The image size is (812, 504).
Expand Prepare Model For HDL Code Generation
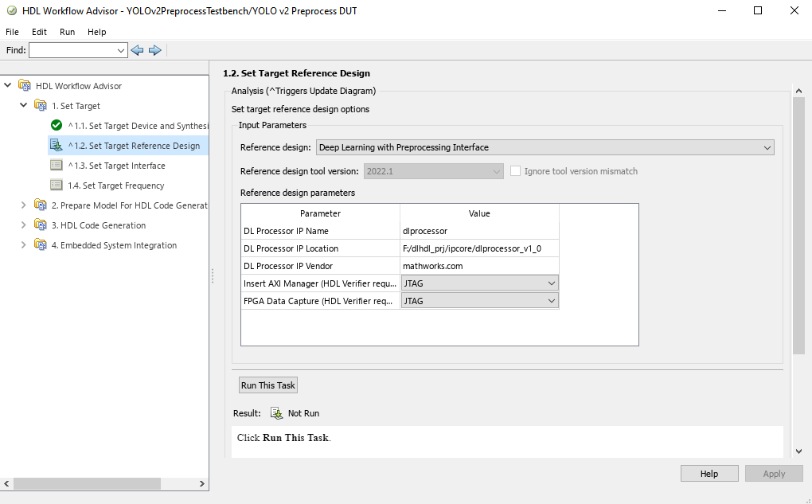[24, 205]
